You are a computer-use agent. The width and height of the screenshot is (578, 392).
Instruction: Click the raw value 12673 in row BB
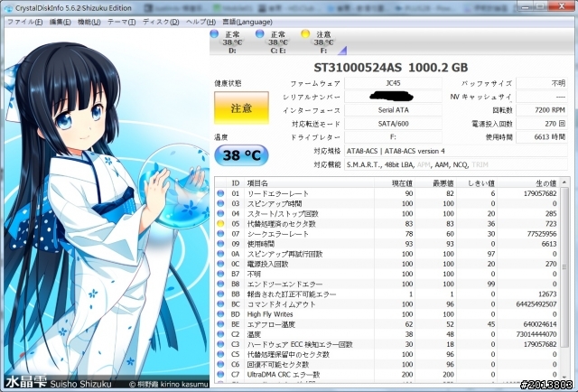[547, 294]
